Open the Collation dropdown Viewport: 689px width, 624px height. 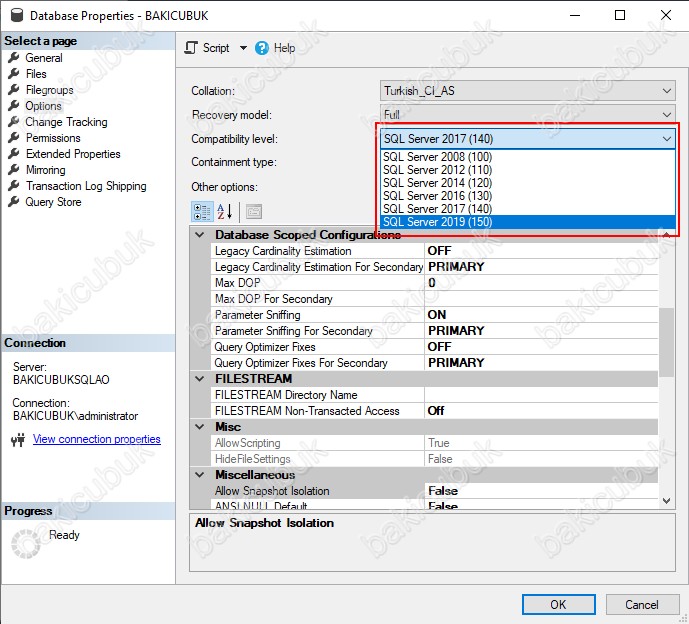(x=527, y=91)
